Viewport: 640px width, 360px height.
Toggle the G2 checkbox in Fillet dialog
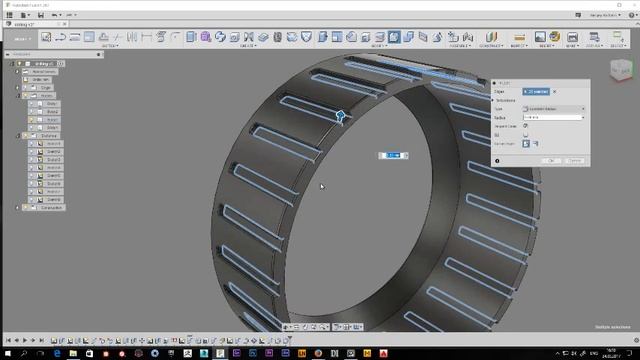click(x=525, y=135)
